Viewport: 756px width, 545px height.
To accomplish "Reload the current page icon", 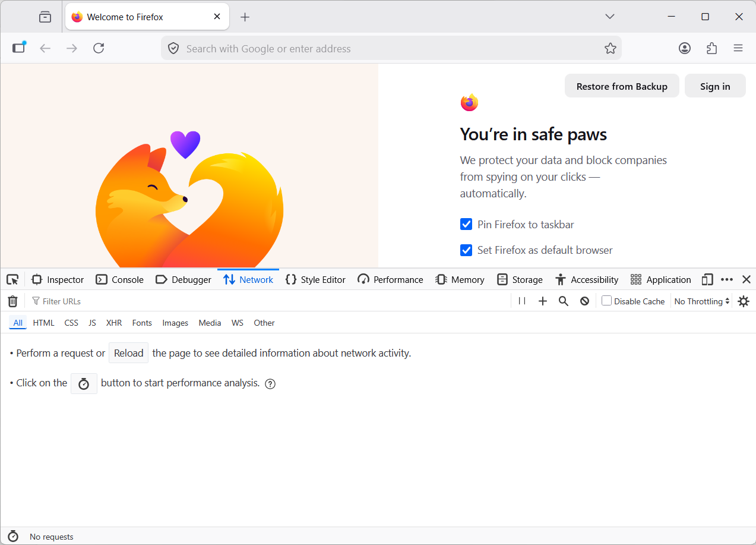I will click(99, 48).
